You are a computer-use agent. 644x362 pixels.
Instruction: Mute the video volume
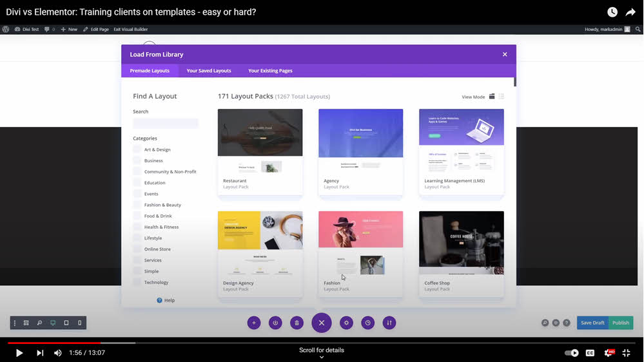(58, 353)
